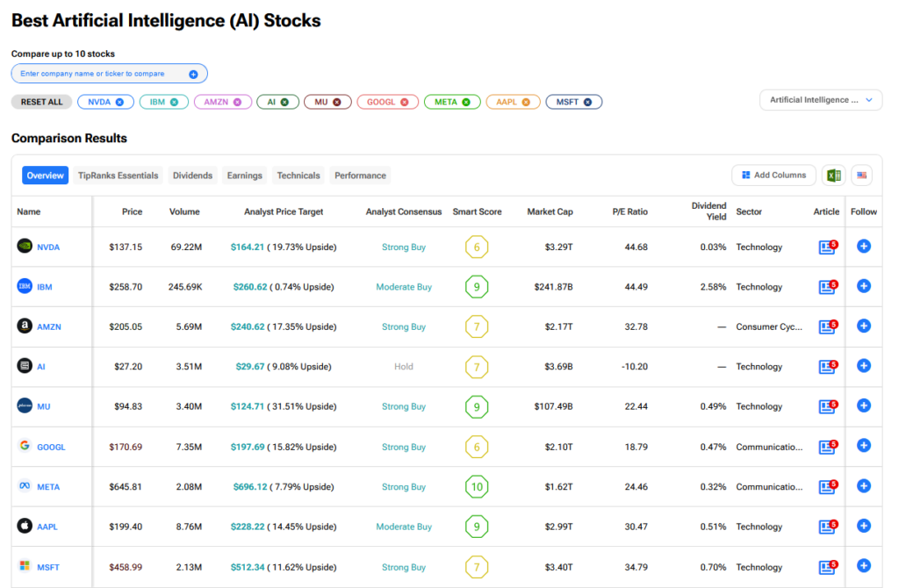This screenshot has width=899, height=588.
Task: Sort by P/E Ratio column header
Action: (630, 212)
